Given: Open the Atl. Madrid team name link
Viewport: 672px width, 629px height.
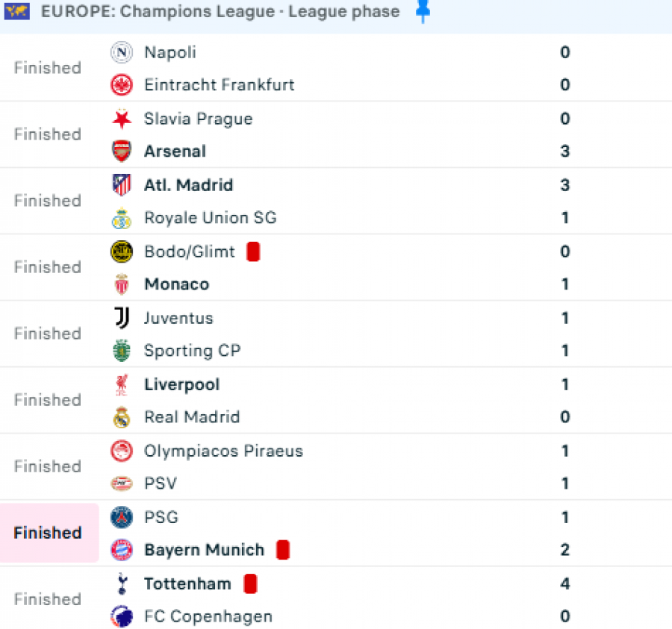Looking at the screenshot, I should (188, 185).
